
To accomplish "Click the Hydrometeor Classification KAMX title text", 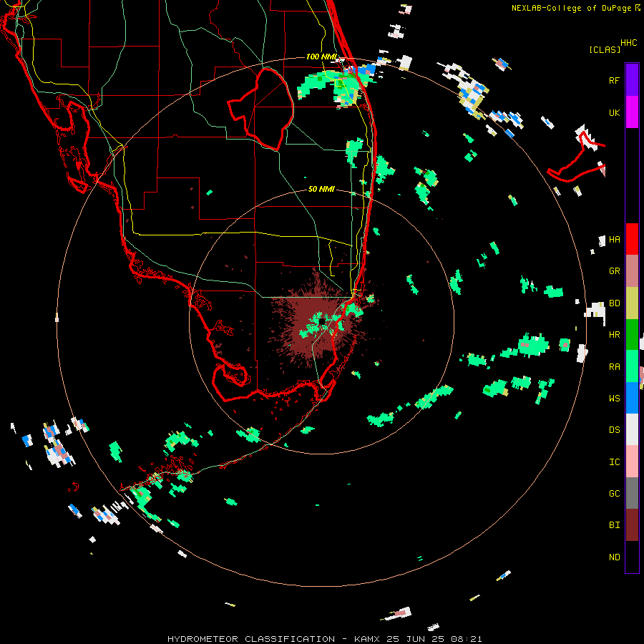I will coord(324,639).
